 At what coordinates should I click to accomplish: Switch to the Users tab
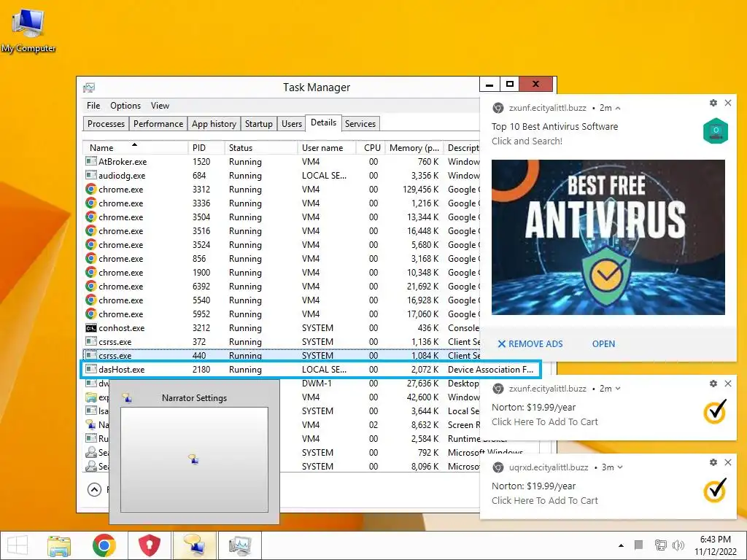tap(292, 124)
